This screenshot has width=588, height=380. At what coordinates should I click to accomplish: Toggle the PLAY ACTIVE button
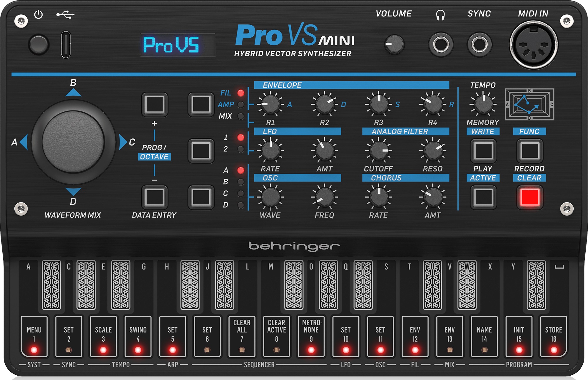click(483, 197)
